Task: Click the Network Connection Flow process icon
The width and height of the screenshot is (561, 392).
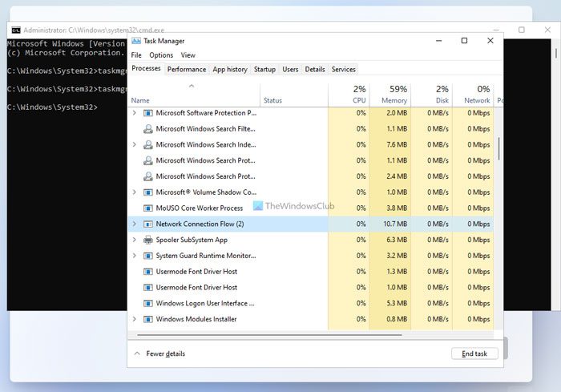Action: click(x=147, y=224)
